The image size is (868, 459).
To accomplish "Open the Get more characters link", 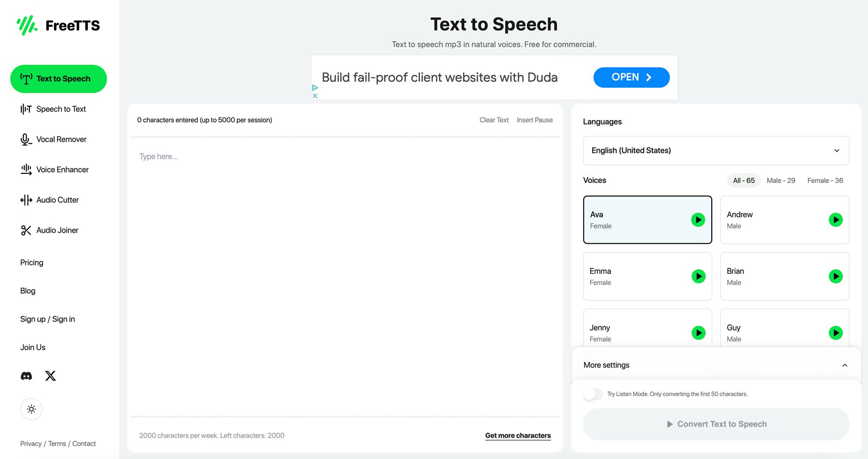I will [517, 435].
